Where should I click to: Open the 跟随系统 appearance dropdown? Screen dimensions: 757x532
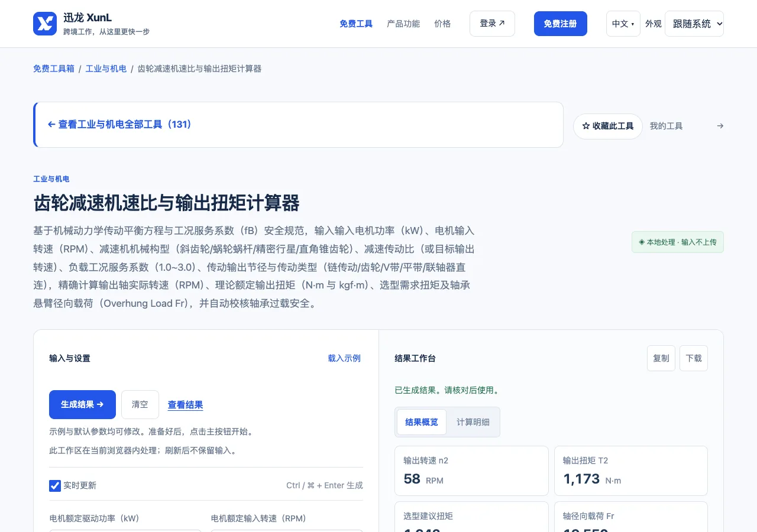coord(694,24)
